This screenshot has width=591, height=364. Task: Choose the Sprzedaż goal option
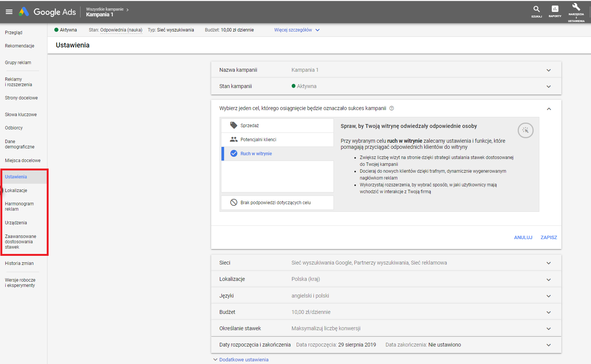(x=250, y=126)
